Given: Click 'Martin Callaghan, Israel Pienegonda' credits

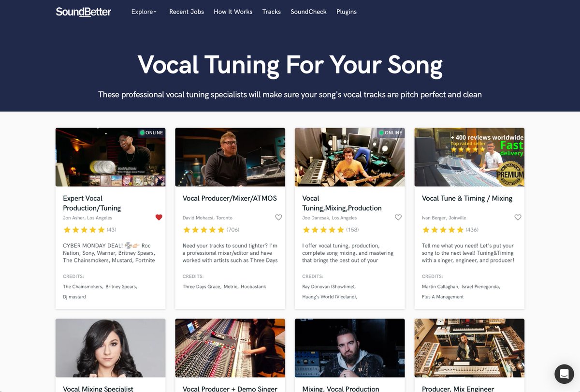Looking at the screenshot, I should tap(461, 287).
